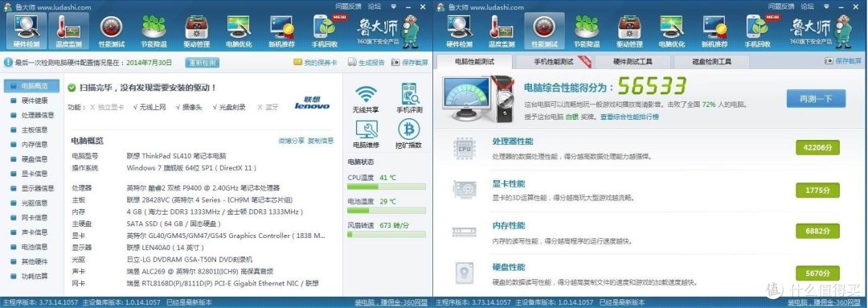Select 手机回收 in the right window toolbar

click(758, 31)
